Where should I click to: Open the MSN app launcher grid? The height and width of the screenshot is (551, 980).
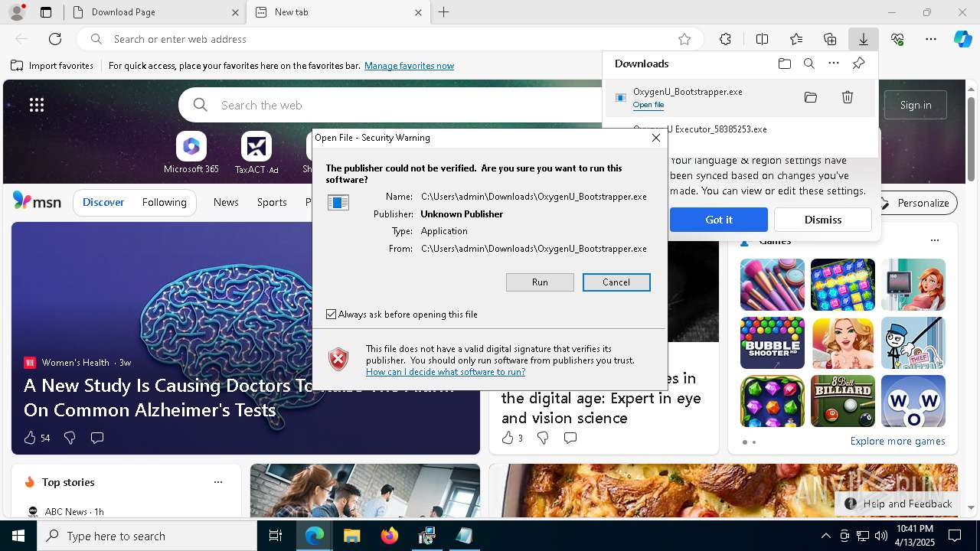click(x=37, y=105)
